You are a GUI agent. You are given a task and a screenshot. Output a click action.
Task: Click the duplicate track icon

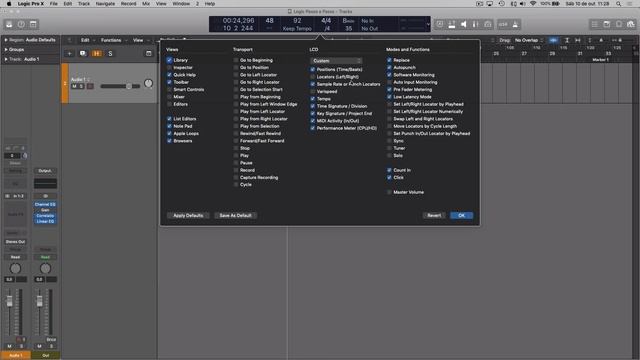(83, 53)
